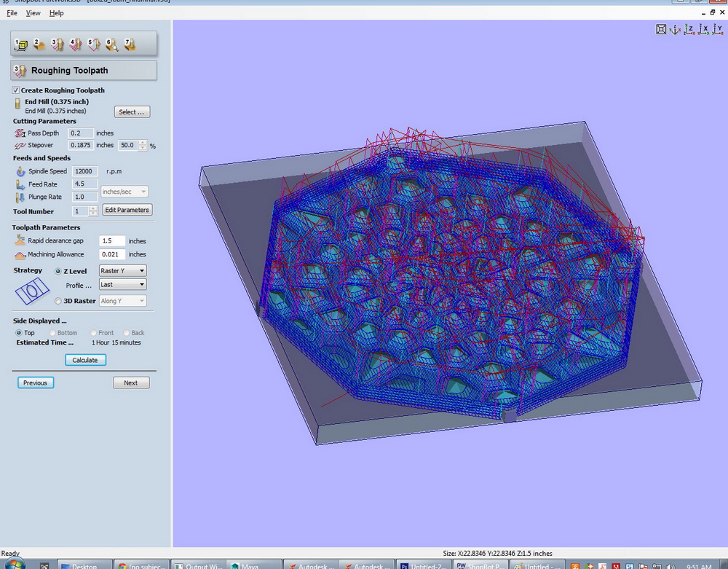
Task: Increase the Tool Number
Action: [x=93, y=208]
